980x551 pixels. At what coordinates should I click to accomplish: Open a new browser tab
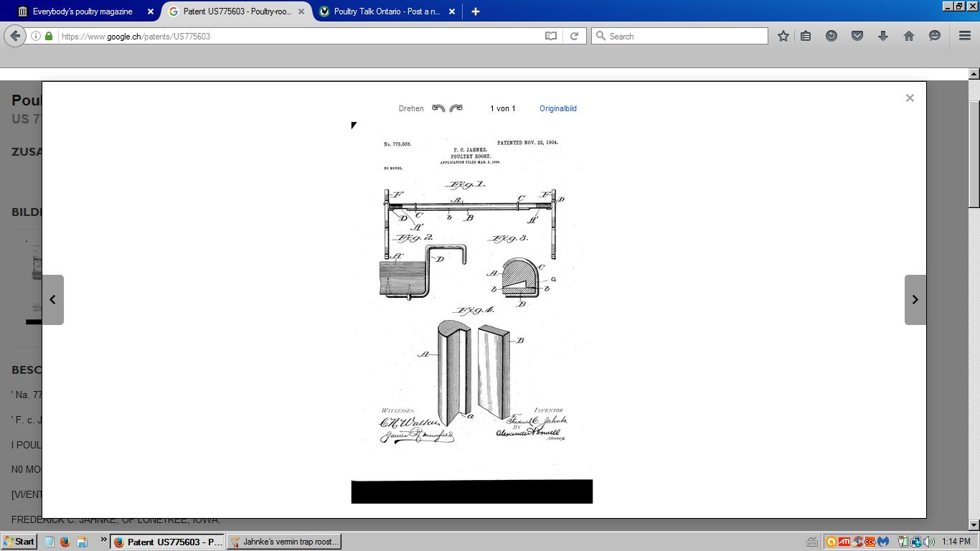point(475,11)
